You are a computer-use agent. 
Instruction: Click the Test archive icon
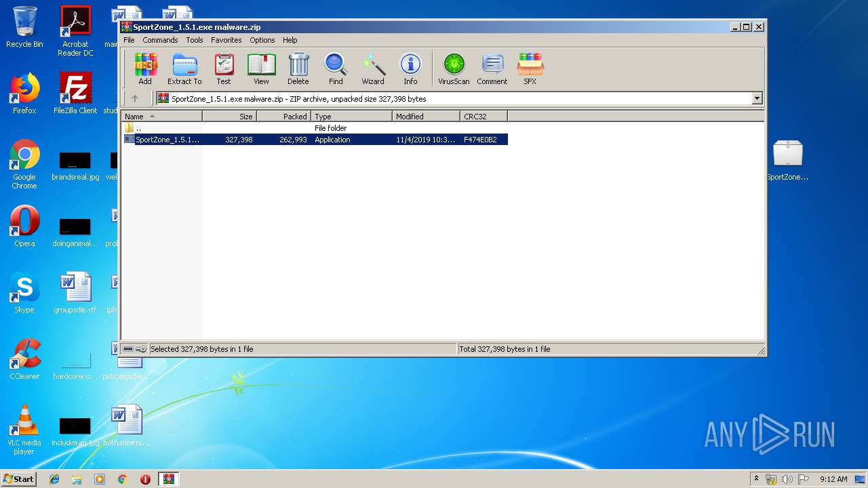(x=224, y=69)
